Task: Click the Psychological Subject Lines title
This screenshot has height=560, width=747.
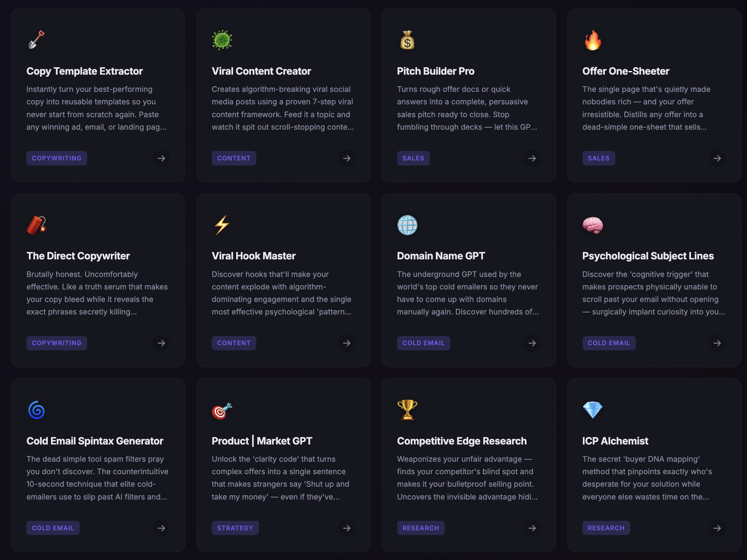Action: [648, 256]
